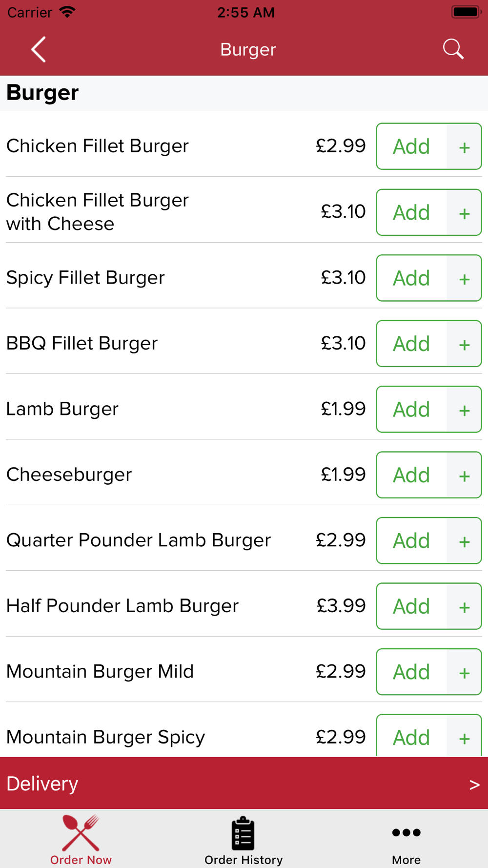Tap the More three-dots icon

[x=406, y=832]
